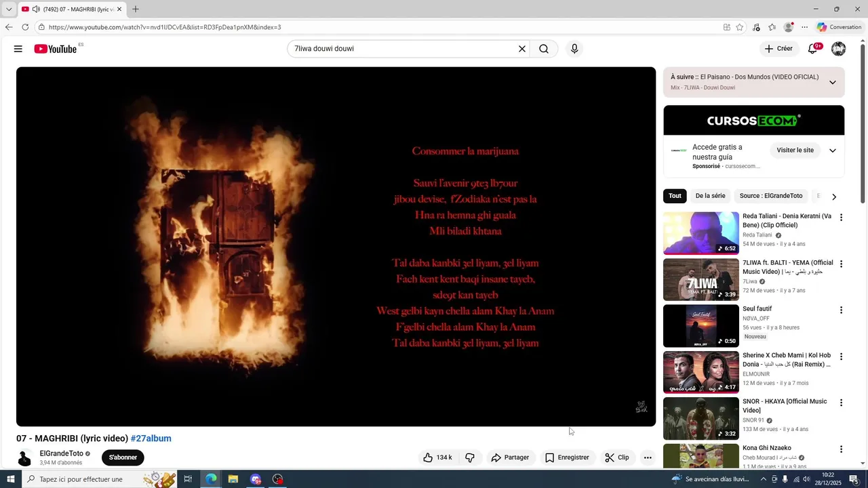The image size is (868, 488).
Task: Open options menu for Seul fautif video
Action: (841, 310)
